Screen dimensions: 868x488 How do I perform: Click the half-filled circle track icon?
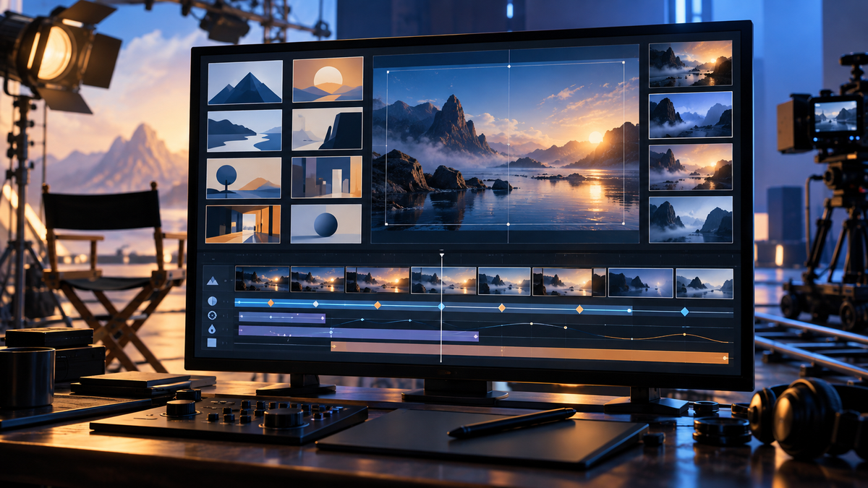tap(213, 301)
